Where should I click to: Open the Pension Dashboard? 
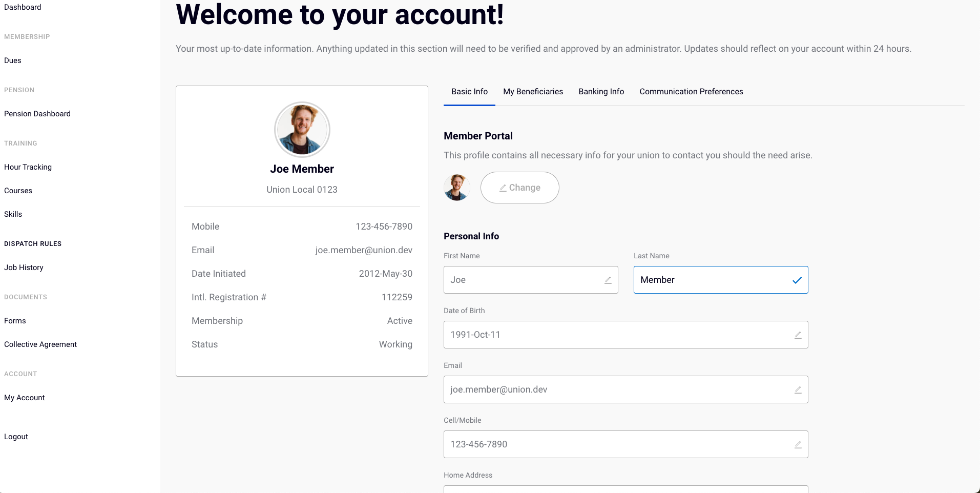click(37, 113)
